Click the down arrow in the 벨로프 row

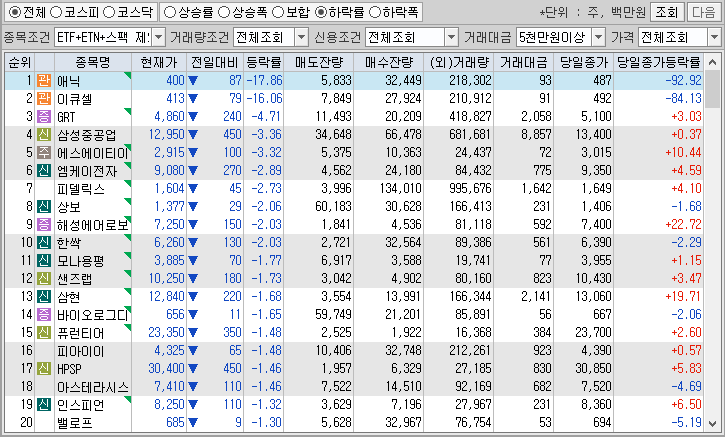pyautogui.click(x=193, y=423)
